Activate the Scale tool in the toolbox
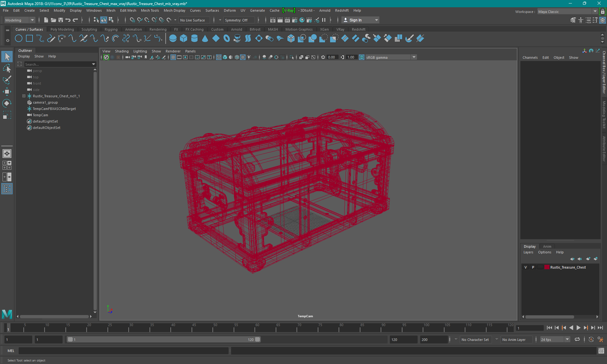 (7, 115)
